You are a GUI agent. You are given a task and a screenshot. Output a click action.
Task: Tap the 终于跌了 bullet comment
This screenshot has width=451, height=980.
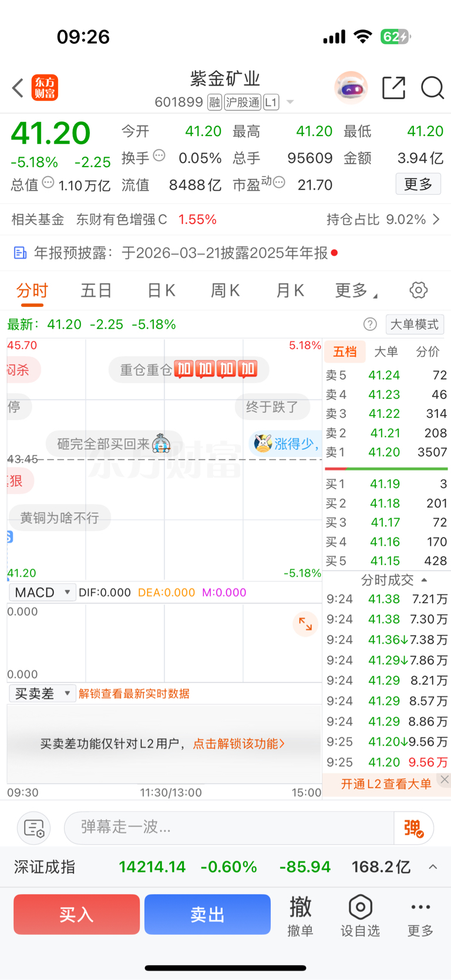(272, 406)
